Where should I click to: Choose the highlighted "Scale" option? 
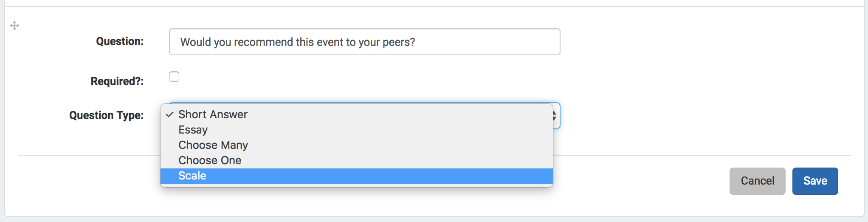coord(357,176)
